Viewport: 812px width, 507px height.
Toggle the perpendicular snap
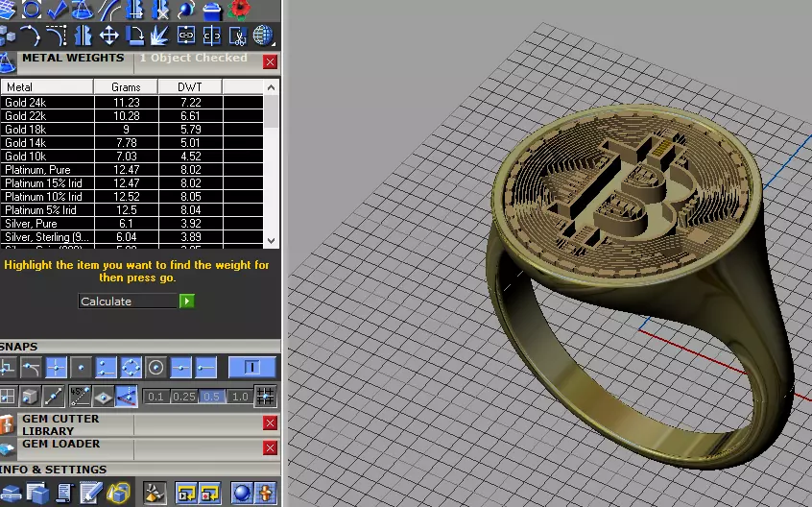pos(8,368)
